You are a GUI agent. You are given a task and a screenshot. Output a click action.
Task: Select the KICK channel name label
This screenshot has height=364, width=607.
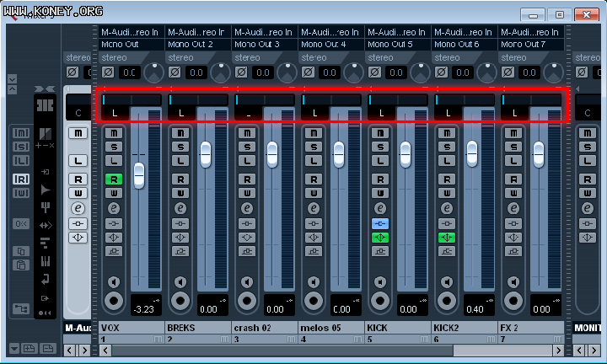pos(398,328)
